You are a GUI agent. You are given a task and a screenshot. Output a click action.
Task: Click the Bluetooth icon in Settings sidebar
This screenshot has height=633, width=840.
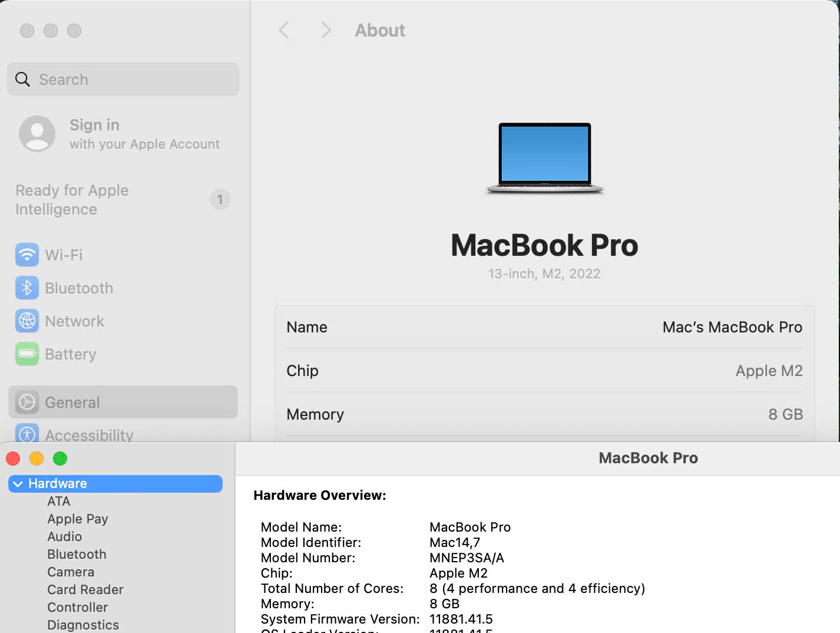pos(27,288)
